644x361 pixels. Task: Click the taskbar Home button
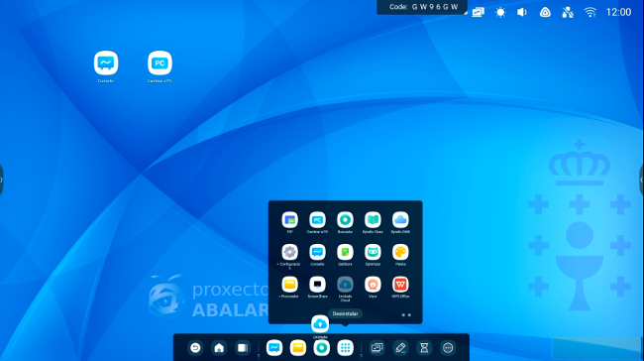tap(219, 348)
